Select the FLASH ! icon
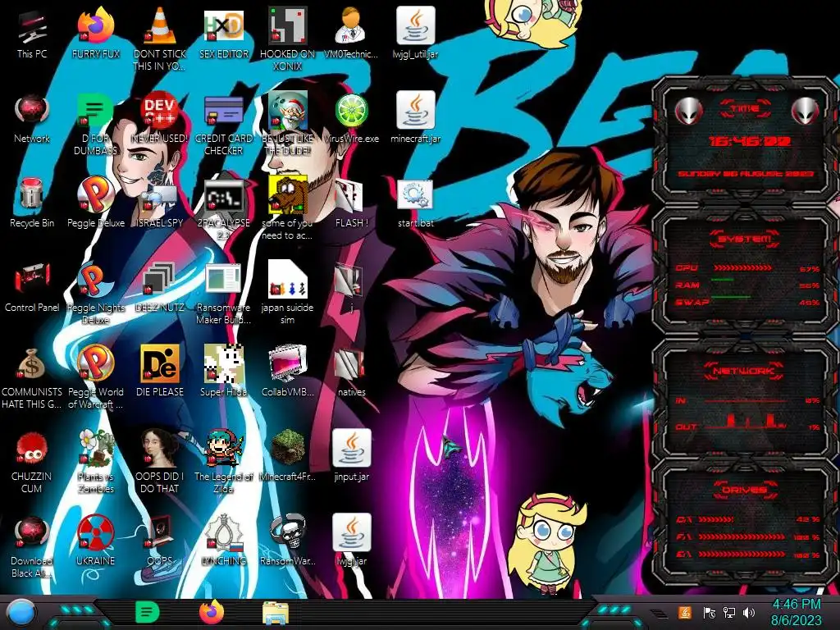The width and height of the screenshot is (840, 630). point(351,196)
